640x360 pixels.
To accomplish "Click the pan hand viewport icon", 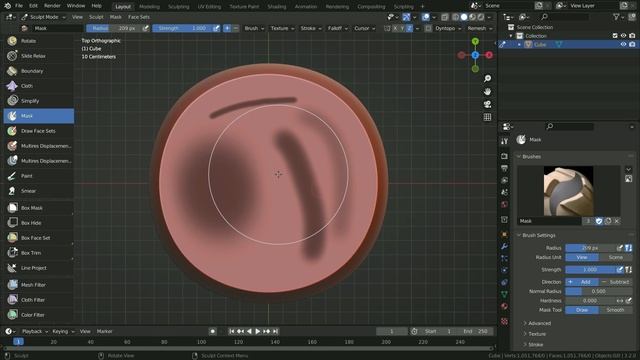I will coord(487,91).
